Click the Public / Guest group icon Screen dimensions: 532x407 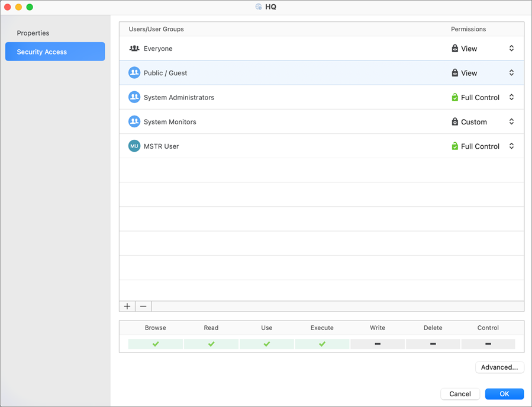point(134,73)
